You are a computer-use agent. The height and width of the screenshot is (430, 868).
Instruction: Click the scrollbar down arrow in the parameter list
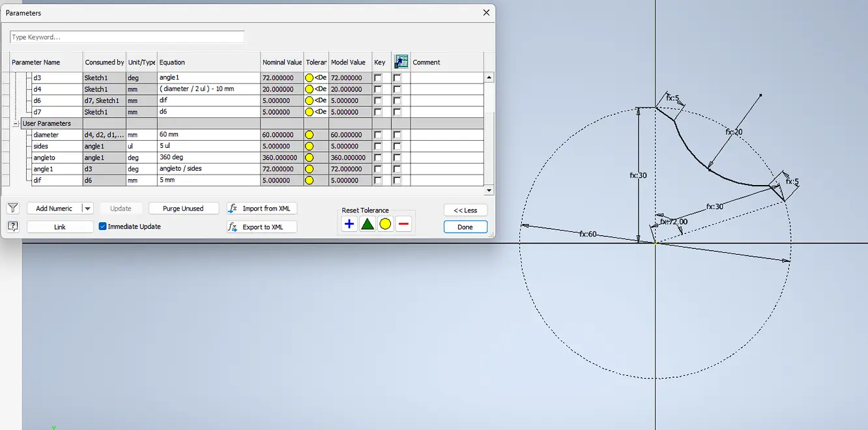489,190
